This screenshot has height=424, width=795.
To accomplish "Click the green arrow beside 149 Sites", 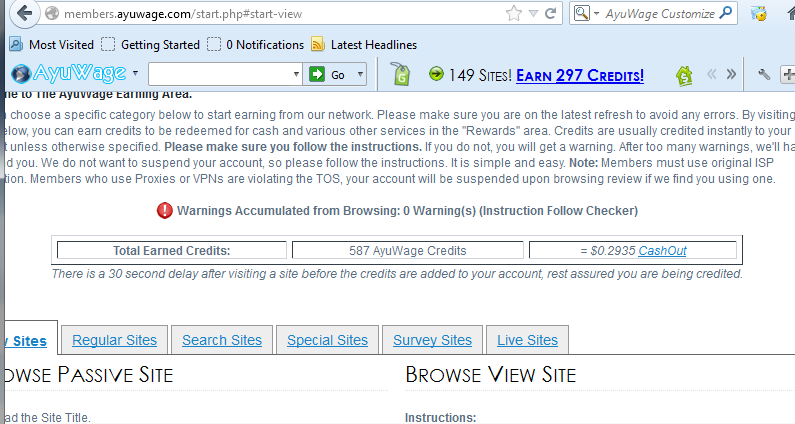I will [x=436, y=74].
